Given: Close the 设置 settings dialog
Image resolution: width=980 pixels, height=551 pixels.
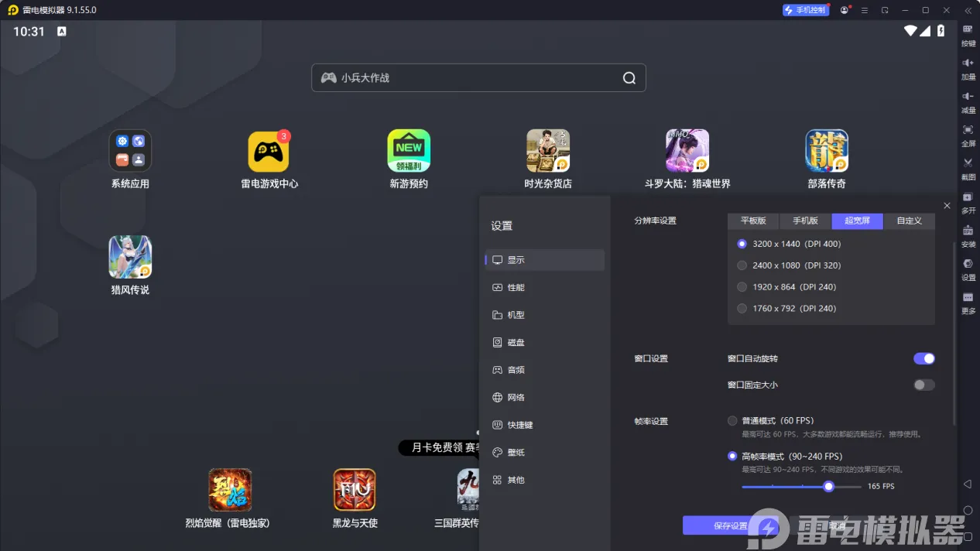Looking at the screenshot, I should pos(947,206).
